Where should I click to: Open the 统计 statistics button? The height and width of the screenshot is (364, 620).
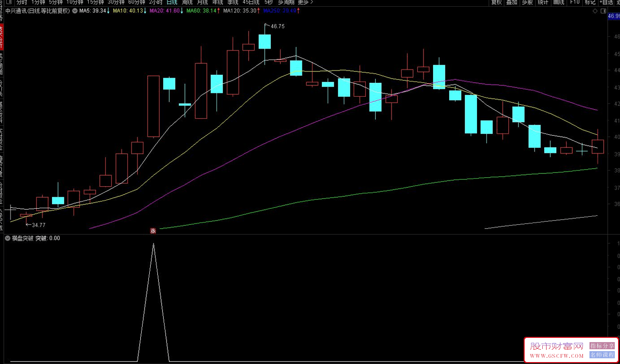[543, 2]
